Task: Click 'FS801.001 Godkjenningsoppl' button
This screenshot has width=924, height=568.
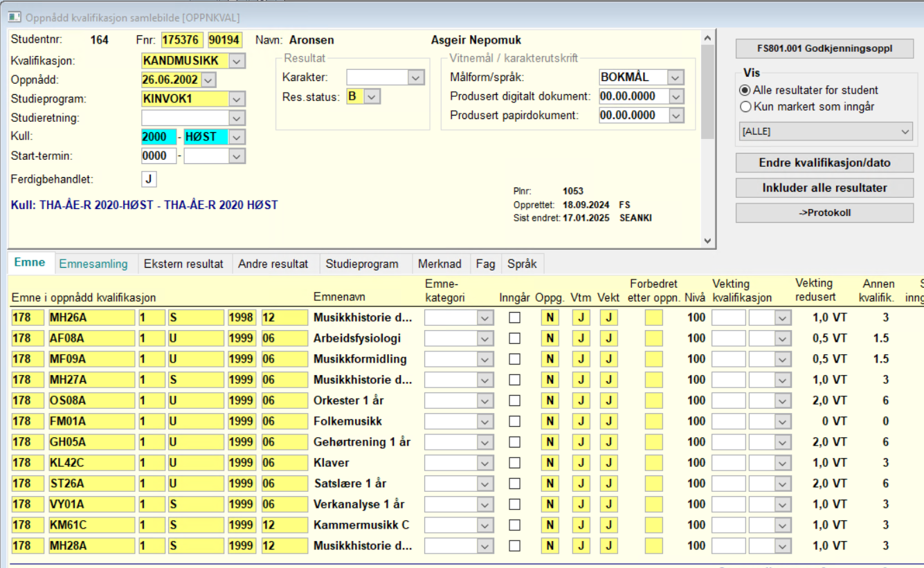Action: pyautogui.click(x=824, y=49)
